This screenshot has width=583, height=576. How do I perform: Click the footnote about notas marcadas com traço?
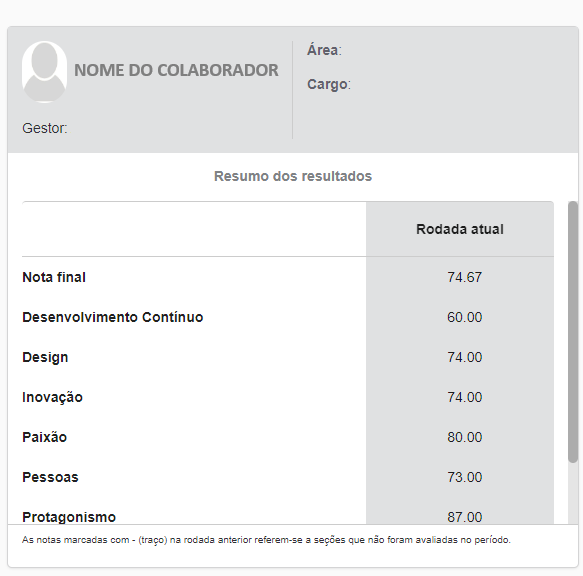266,540
